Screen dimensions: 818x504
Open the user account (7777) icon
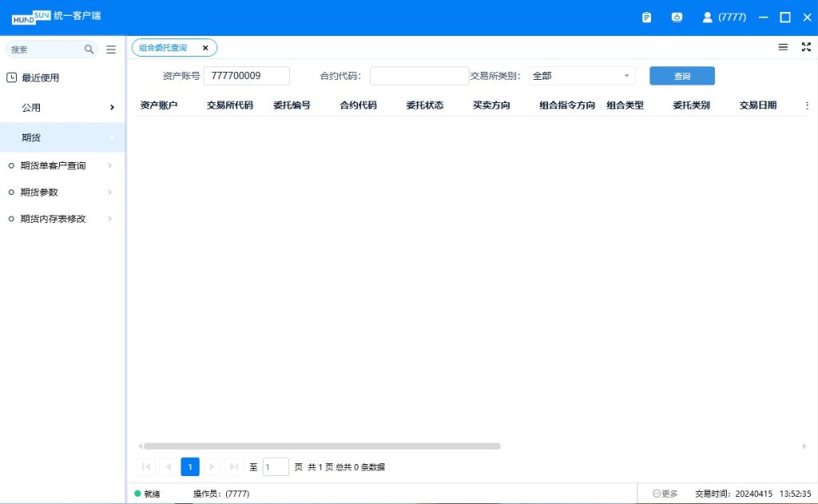click(707, 17)
